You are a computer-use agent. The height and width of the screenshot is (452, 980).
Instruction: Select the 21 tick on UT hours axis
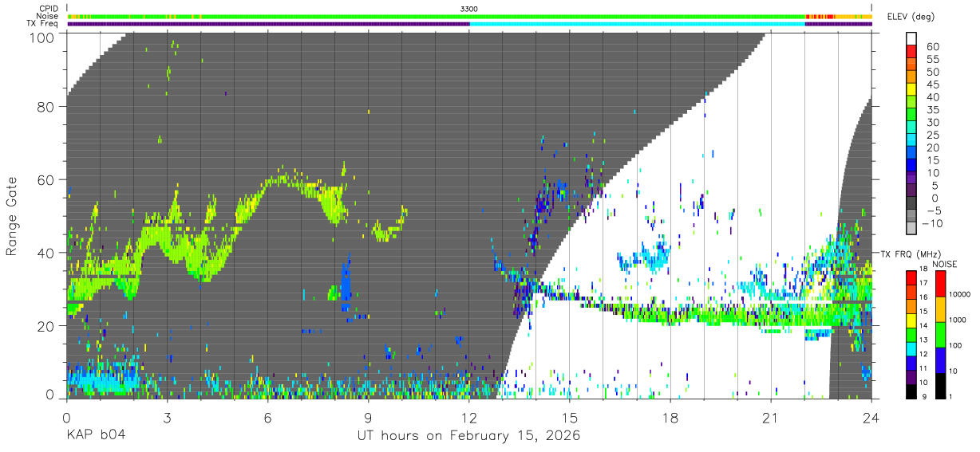click(771, 416)
